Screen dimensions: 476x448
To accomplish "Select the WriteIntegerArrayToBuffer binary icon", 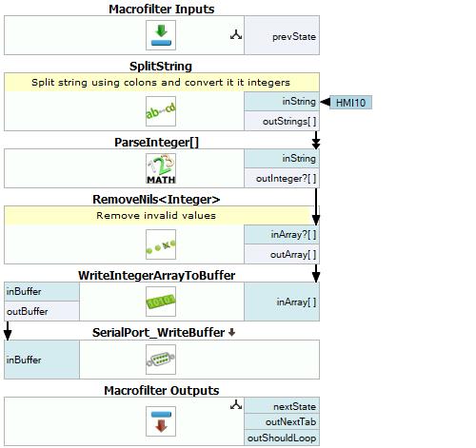I will (x=161, y=302).
